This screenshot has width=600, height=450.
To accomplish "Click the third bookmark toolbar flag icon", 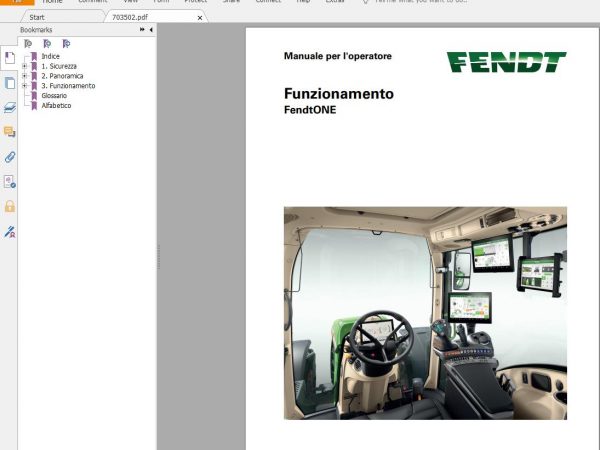I will tap(66, 44).
